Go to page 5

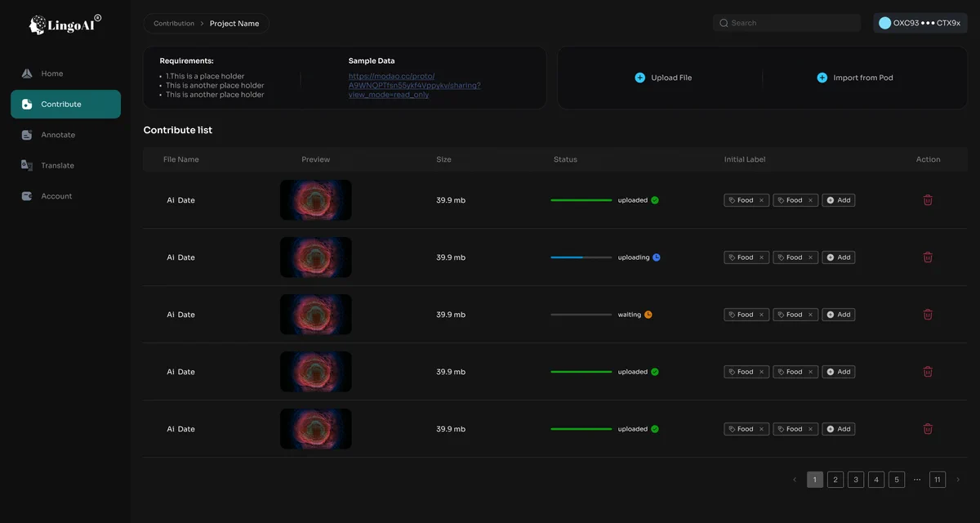point(897,480)
